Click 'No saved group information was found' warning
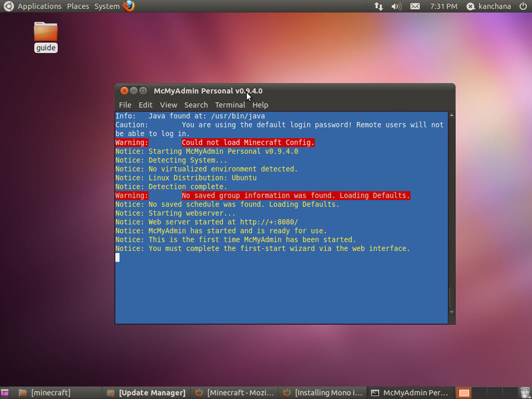The image size is (532, 399). click(x=296, y=195)
